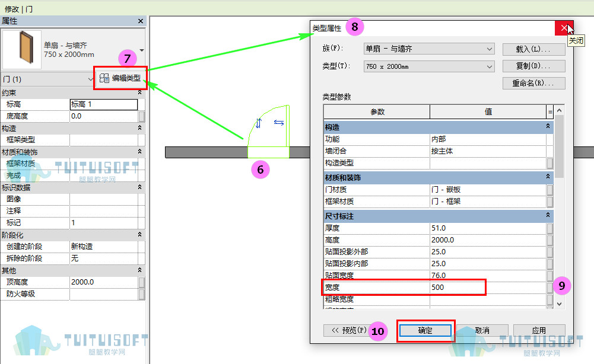This screenshot has height=364, width=594.
Task: Click the 应用 button
Action: [539, 331]
